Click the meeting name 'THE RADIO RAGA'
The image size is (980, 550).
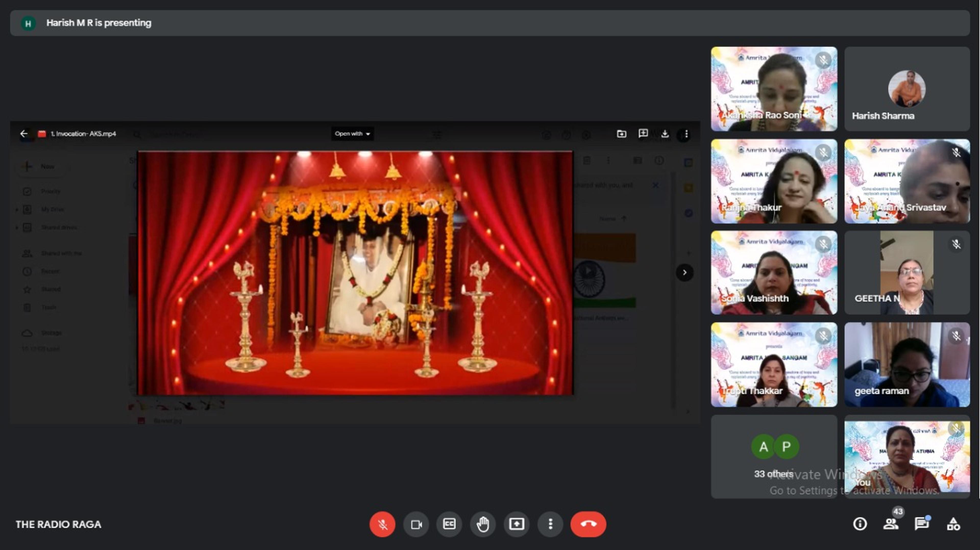pos(58,524)
